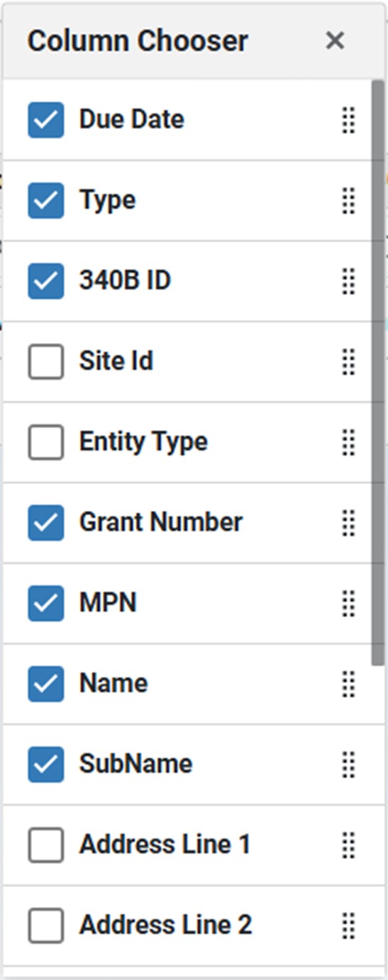Click the drag handle icon beside MPN
Viewport: 388px width, 980px height.
click(x=348, y=604)
